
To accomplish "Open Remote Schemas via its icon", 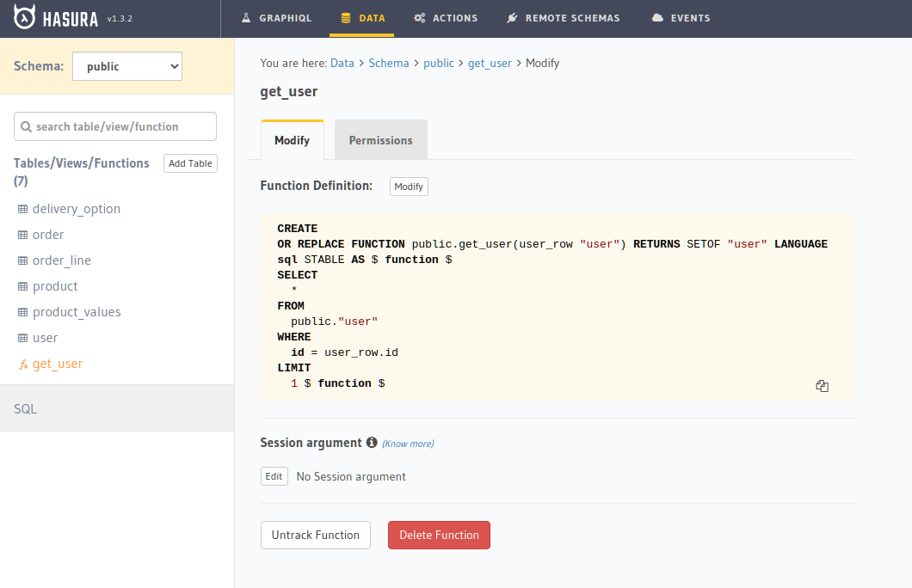I will click(513, 18).
